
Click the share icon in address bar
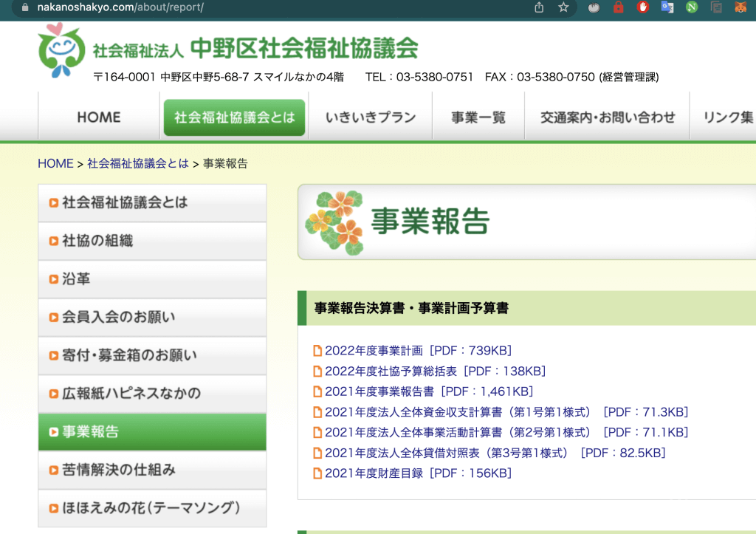(x=539, y=7)
